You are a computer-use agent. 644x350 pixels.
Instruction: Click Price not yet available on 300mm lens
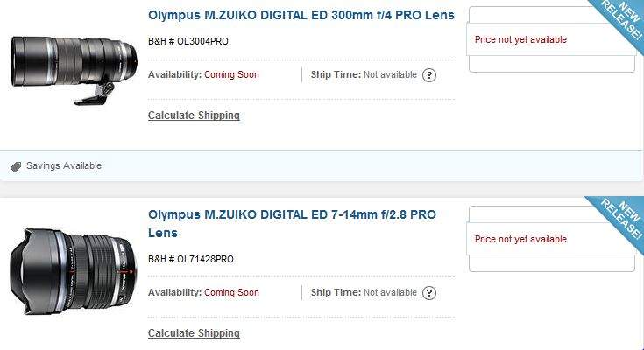(520, 39)
